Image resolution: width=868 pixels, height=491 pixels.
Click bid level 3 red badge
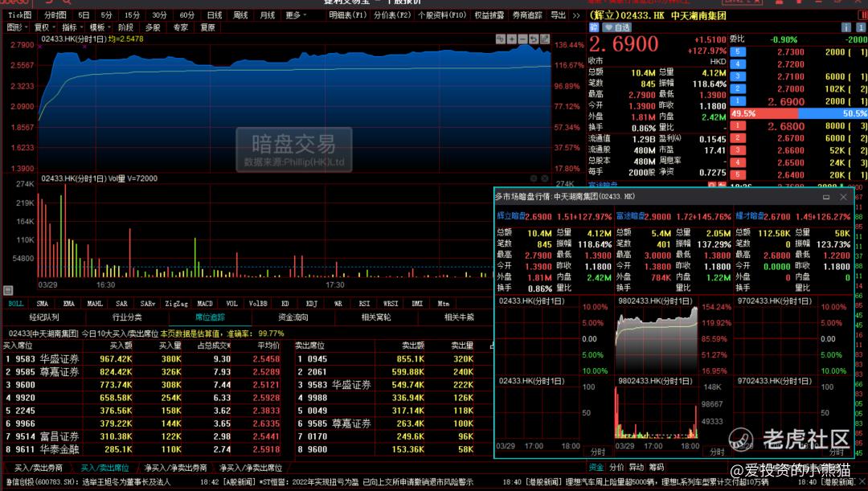pyautogui.click(x=737, y=150)
